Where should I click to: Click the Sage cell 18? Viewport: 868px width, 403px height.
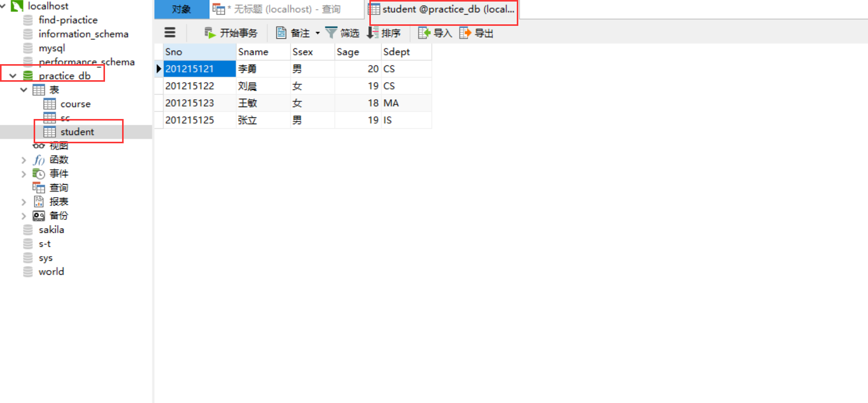[x=358, y=103]
